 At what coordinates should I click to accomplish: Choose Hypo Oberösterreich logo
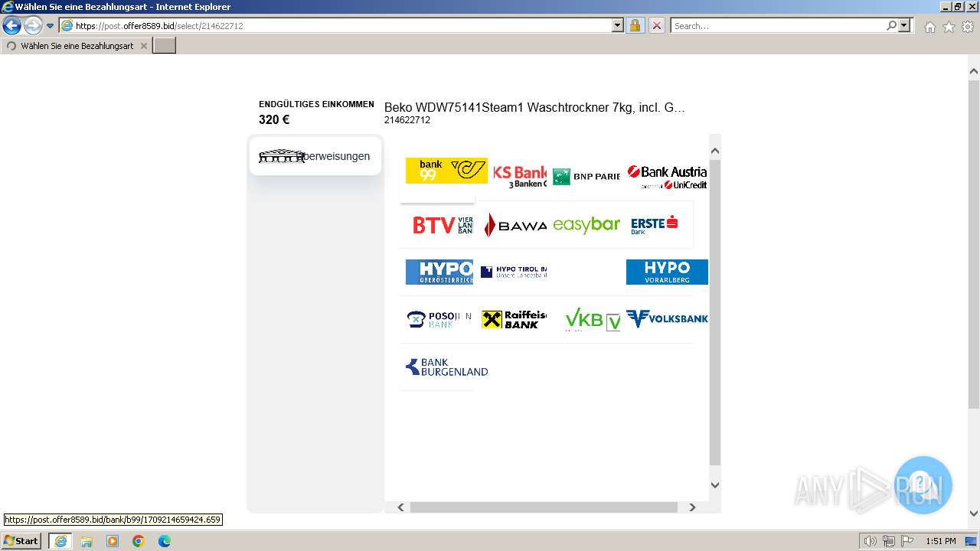(x=439, y=272)
